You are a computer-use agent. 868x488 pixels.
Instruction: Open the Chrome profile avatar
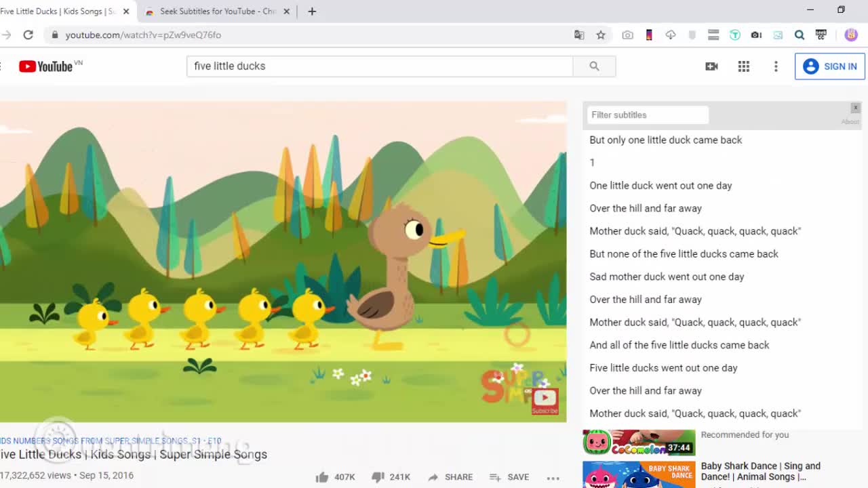pyautogui.click(x=851, y=35)
